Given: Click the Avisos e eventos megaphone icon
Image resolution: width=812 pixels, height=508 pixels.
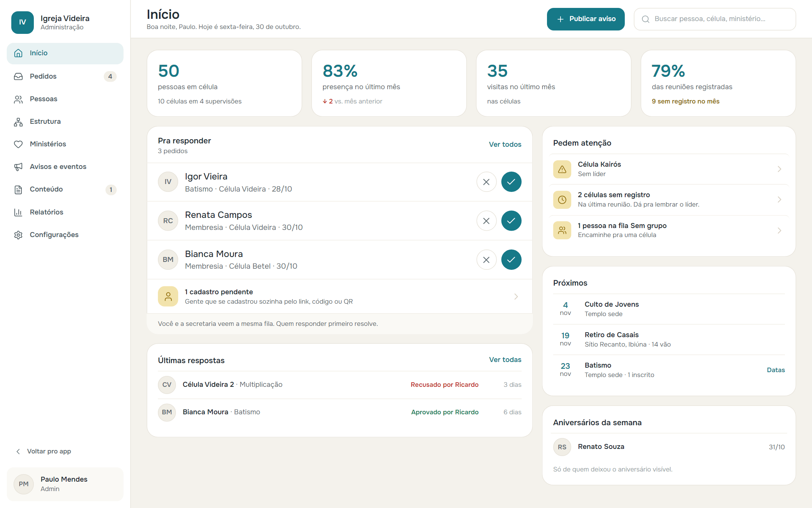Looking at the screenshot, I should [x=18, y=167].
